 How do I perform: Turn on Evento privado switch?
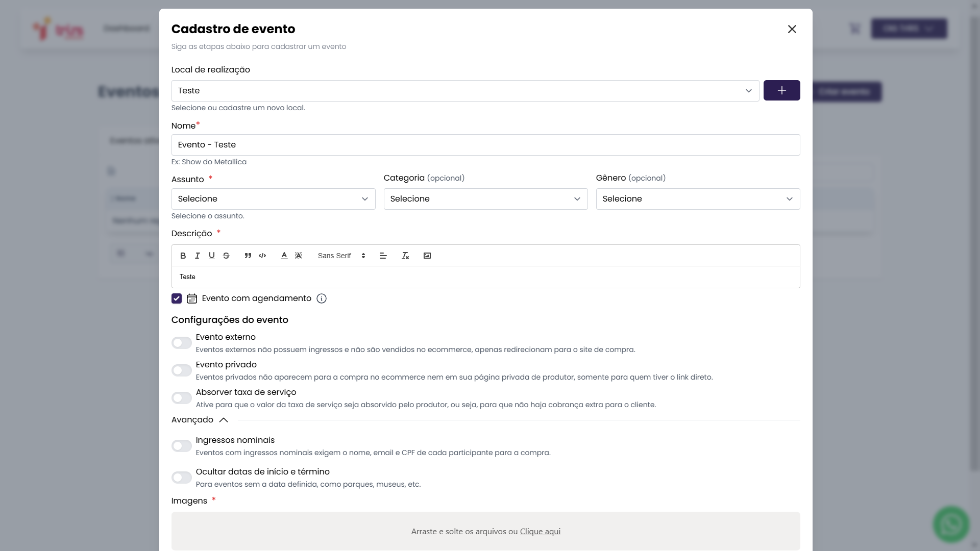pyautogui.click(x=182, y=370)
